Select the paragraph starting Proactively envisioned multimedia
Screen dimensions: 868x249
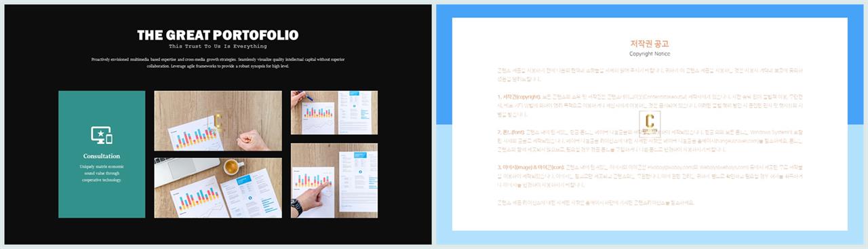point(218,62)
